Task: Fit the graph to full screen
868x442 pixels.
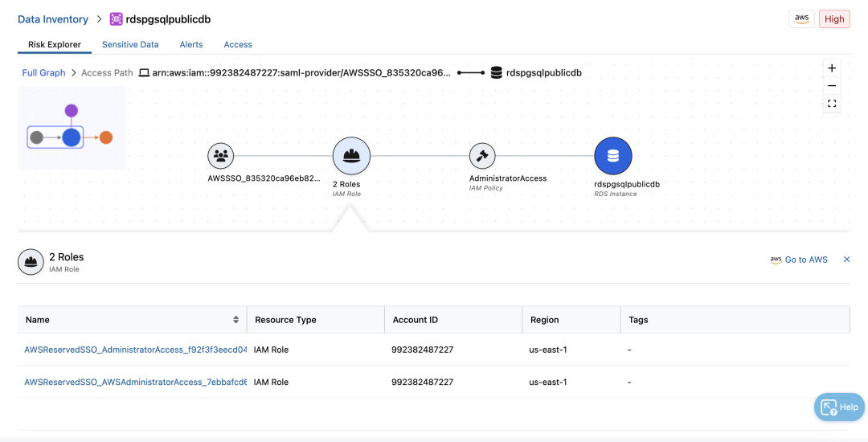Action: (x=832, y=104)
